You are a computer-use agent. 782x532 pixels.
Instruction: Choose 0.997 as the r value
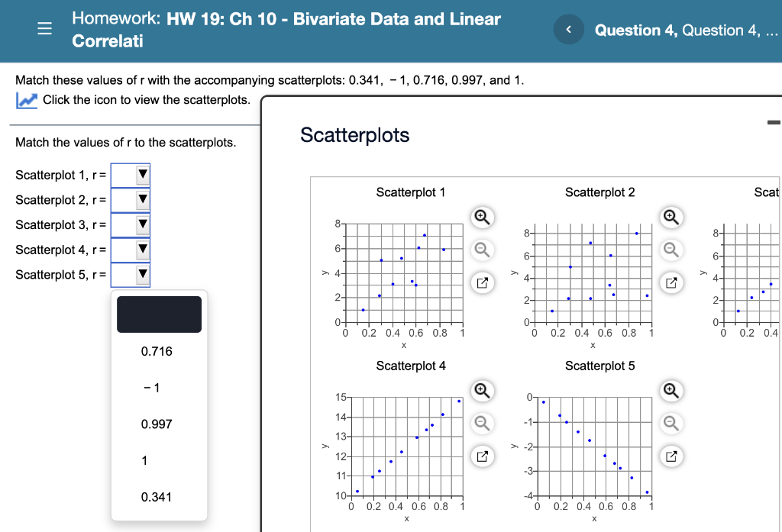[x=158, y=424]
